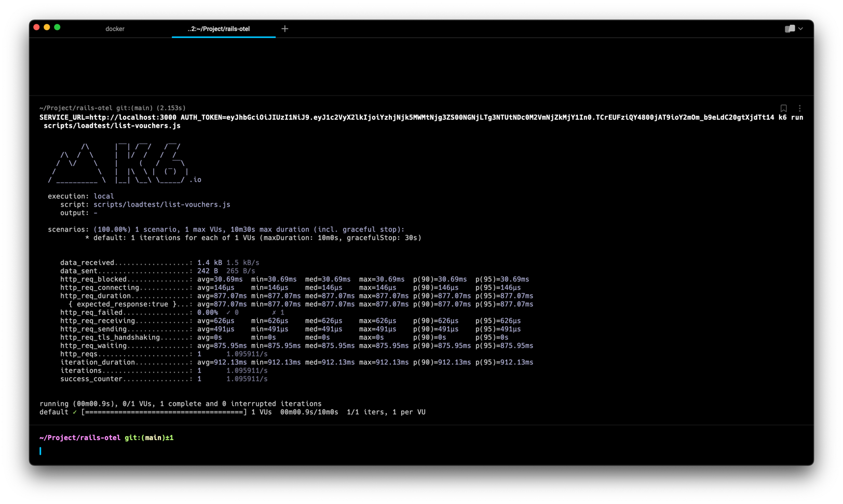
Task: Click the scripts/loadtest/list-vouchers.js script path
Action: [x=161, y=204]
